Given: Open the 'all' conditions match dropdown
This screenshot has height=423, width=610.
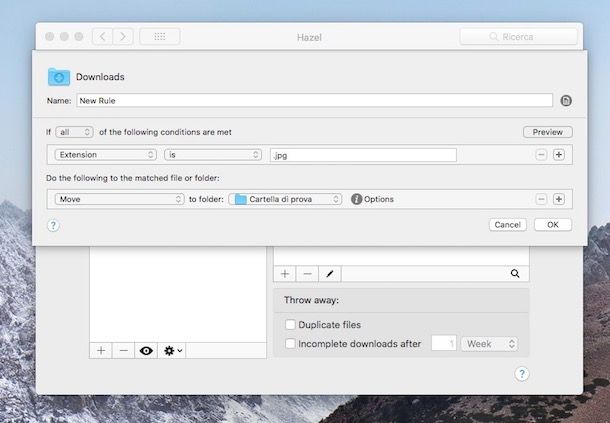Looking at the screenshot, I should click(x=74, y=132).
